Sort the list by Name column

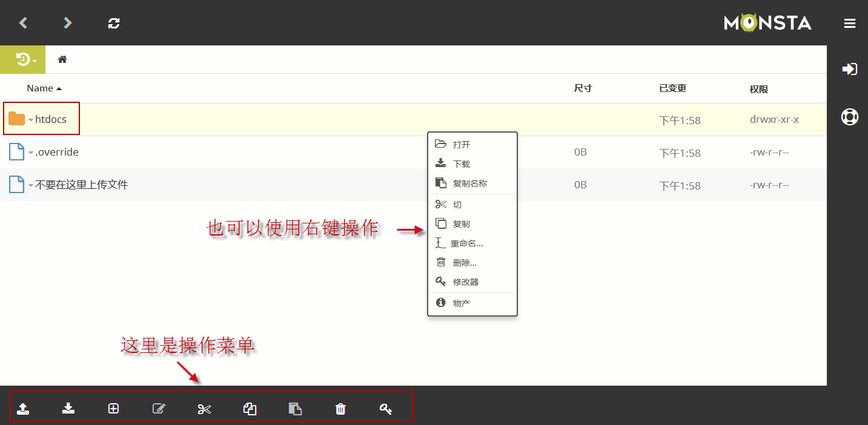coord(44,88)
